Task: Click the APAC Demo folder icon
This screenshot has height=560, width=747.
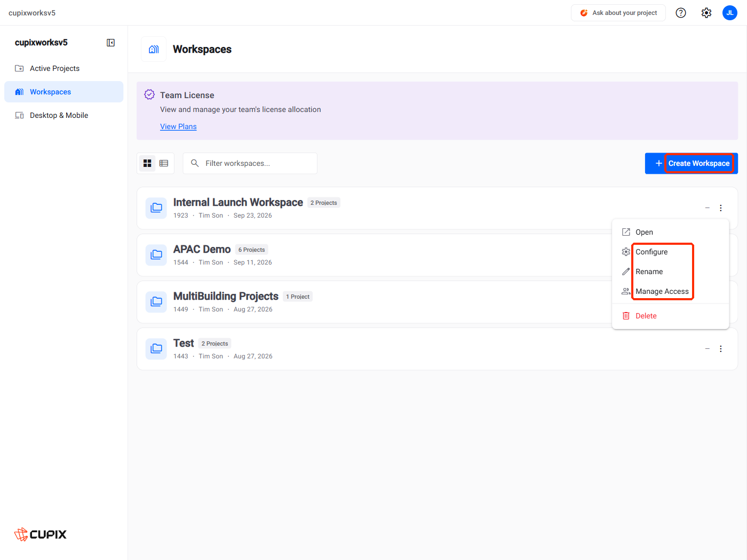Action: pyautogui.click(x=156, y=255)
